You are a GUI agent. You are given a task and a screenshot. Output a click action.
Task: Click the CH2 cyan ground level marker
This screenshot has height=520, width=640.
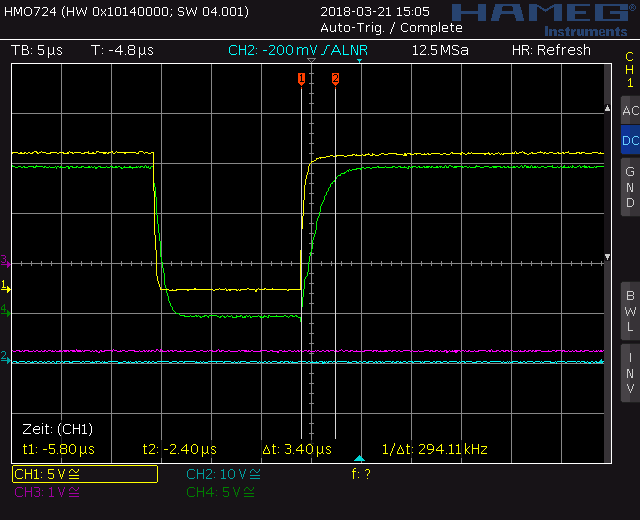coord(5,358)
